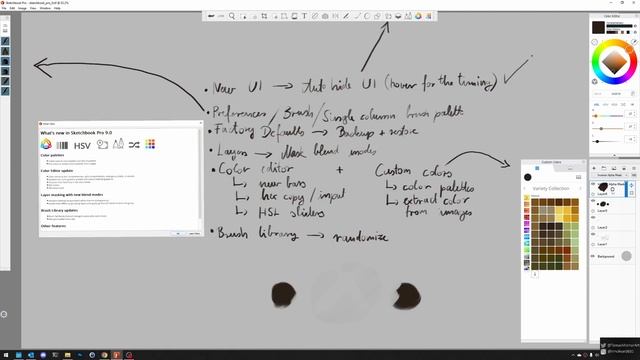640x360 pixels.
Task: Select the Symmetry tool in top toolbar
Action: pyautogui.click(x=336, y=16)
